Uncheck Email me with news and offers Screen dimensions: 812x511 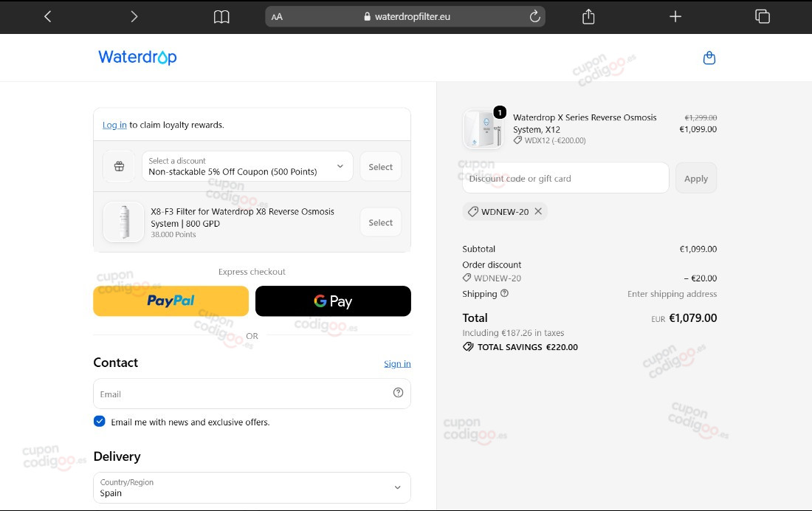point(100,422)
